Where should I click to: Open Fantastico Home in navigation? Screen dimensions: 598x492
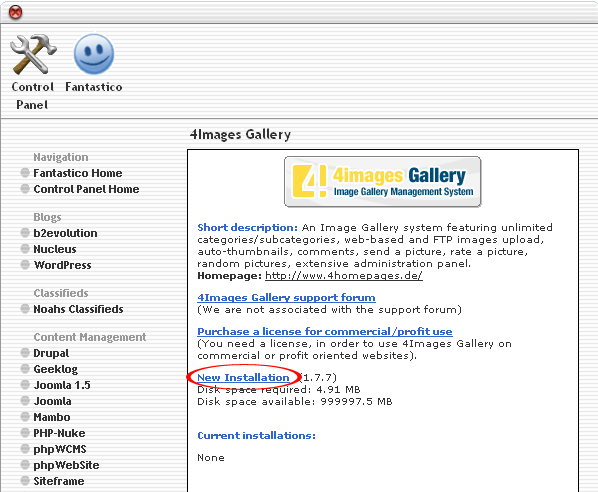[78, 173]
